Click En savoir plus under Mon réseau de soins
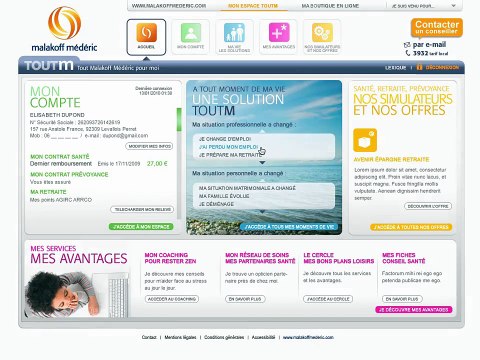The width and height of the screenshot is (480, 360). [x=245, y=299]
